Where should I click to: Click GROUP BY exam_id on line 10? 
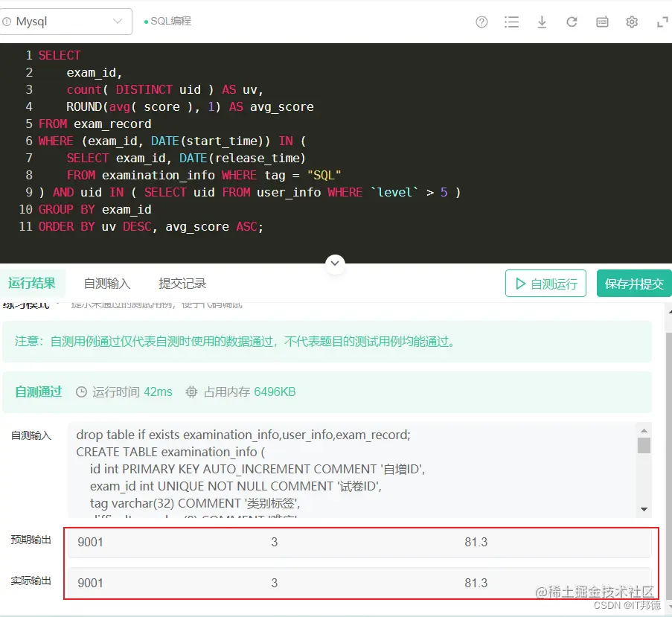95,210
